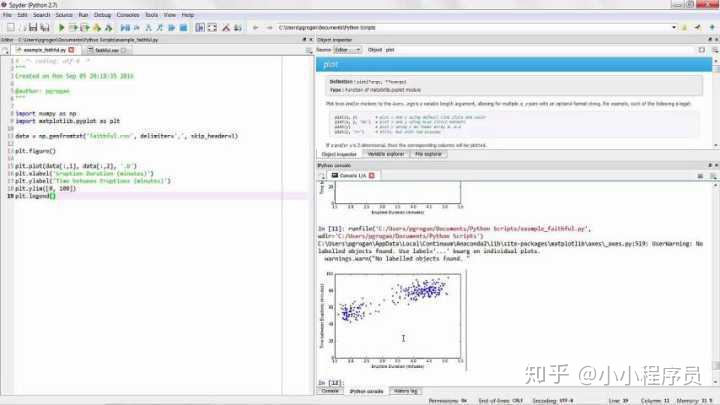Close the faithful.csv editor tab
The width and height of the screenshot is (720, 405).
pos(124,50)
